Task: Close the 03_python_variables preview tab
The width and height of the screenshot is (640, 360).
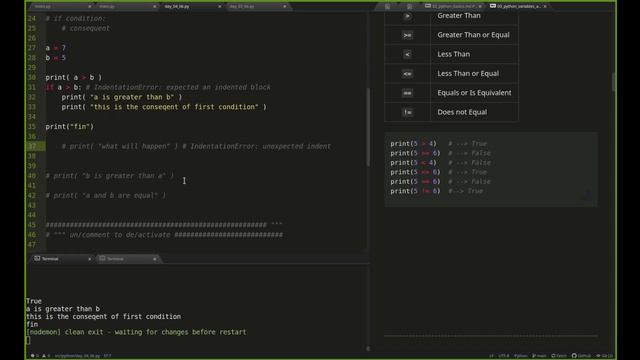Action: [x=545, y=7]
